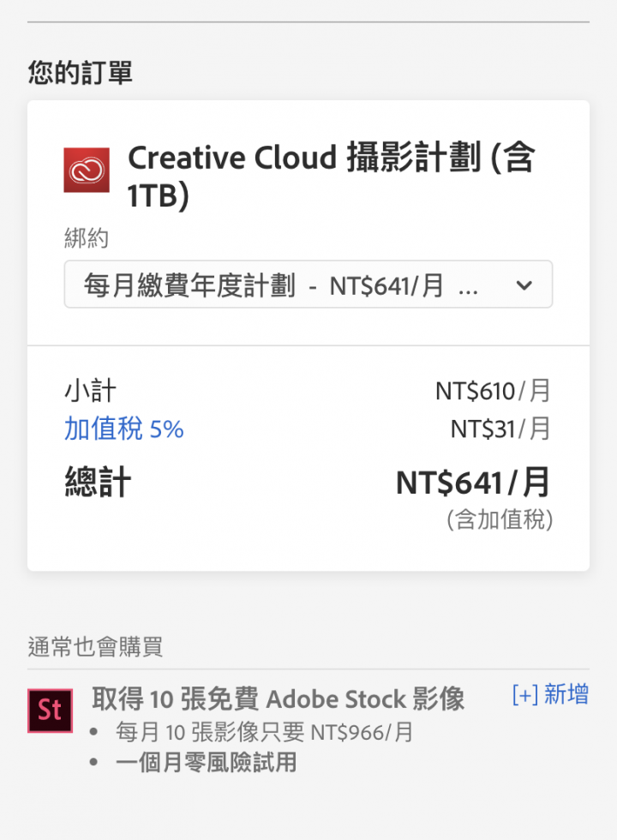Click the (含加值稅) note

(499, 519)
